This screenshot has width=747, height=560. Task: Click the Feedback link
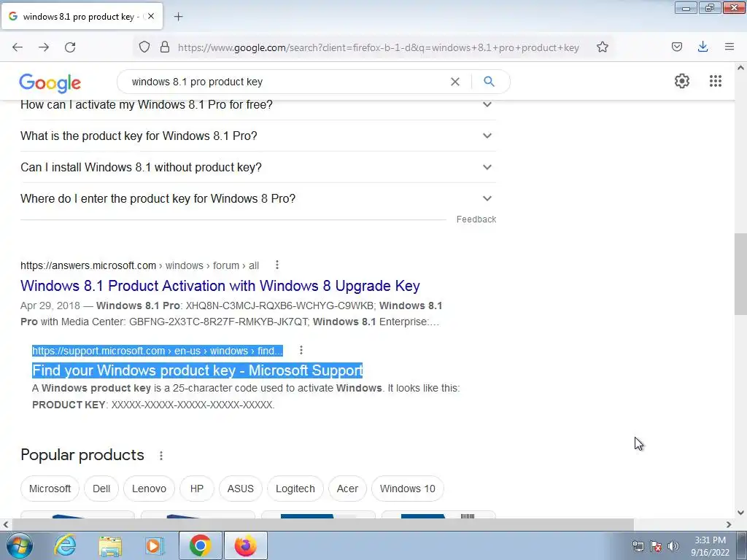point(476,219)
